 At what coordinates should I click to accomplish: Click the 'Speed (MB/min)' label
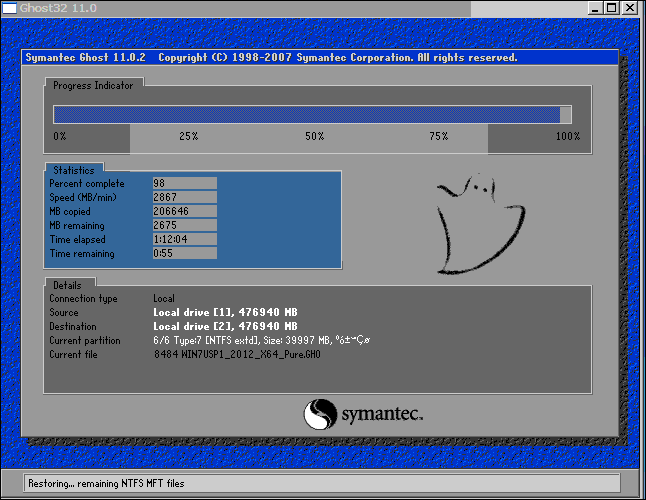(x=83, y=197)
